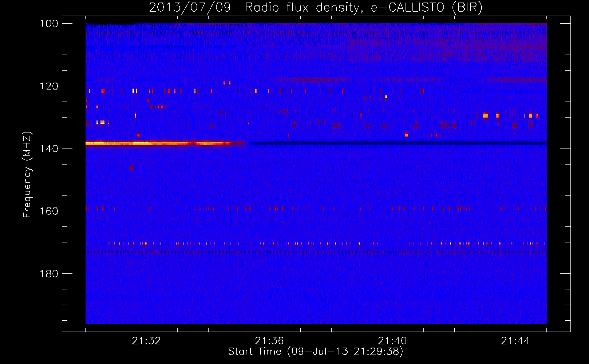This screenshot has width=589, height=364.
Task: Click the 21:32 time tick label
Action: pyautogui.click(x=146, y=341)
